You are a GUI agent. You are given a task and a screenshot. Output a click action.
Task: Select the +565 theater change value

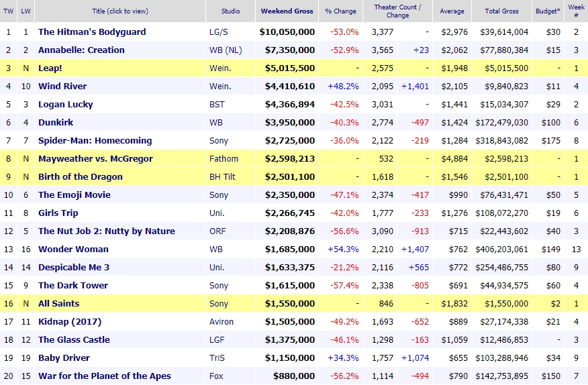(x=418, y=268)
